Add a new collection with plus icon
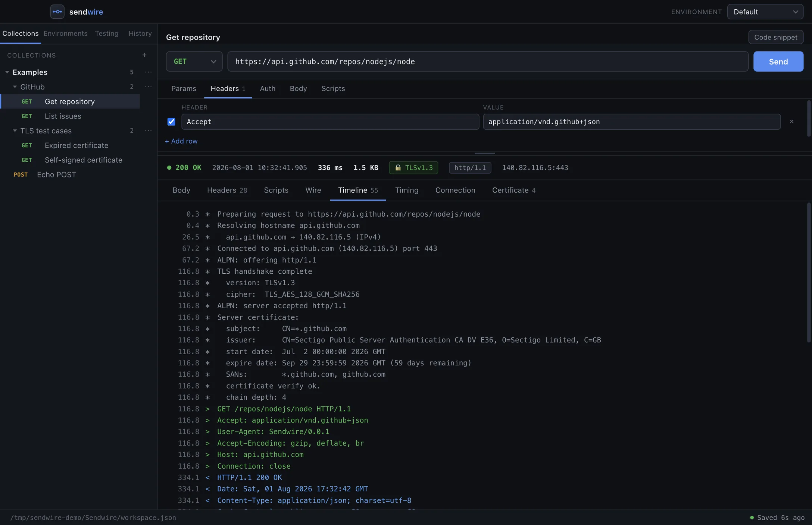 click(144, 55)
